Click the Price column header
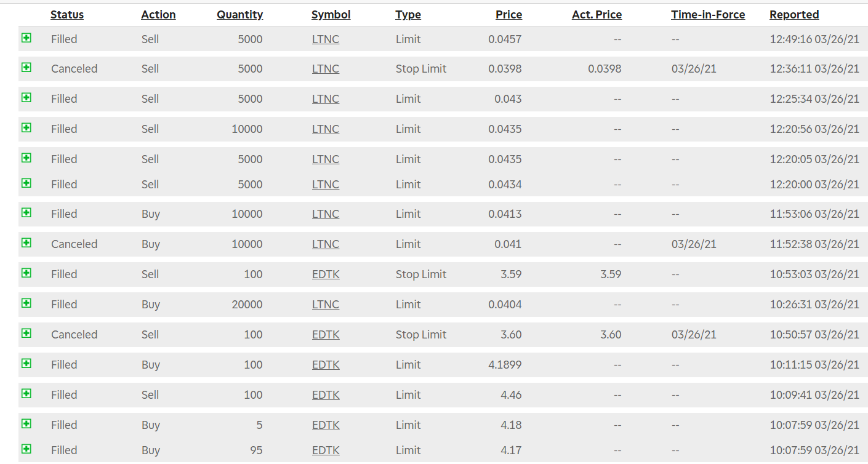Screen dimensions: 868x464 click(x=508, y=15)
